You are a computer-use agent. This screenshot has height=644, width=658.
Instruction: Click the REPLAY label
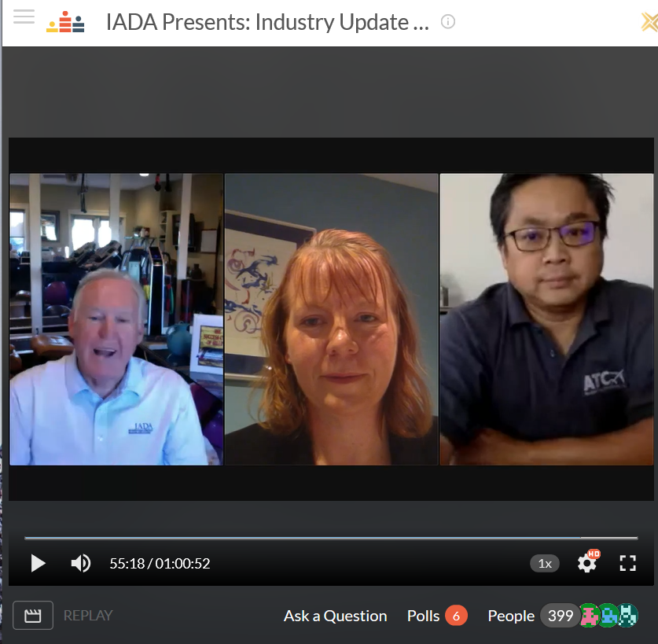pyautogui.click(x=88, y=616)
